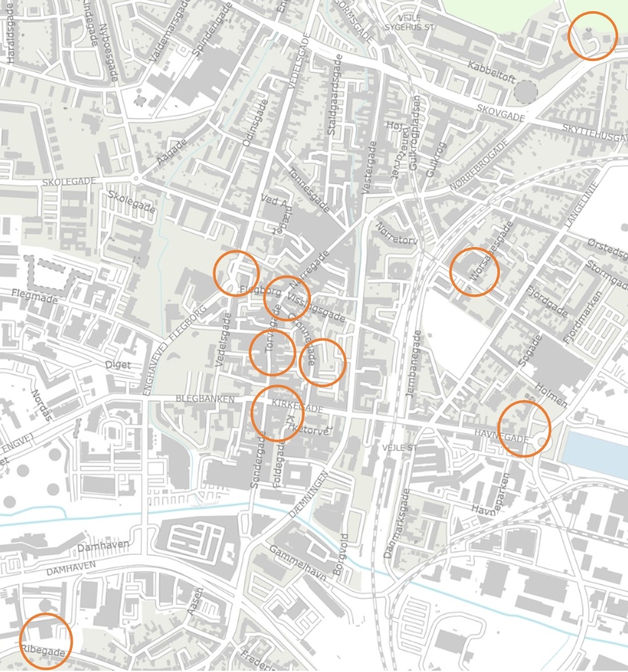Click the Dæmningen street label
The width and height of the screenshot is (628, 672).
[x=309, y=493]
